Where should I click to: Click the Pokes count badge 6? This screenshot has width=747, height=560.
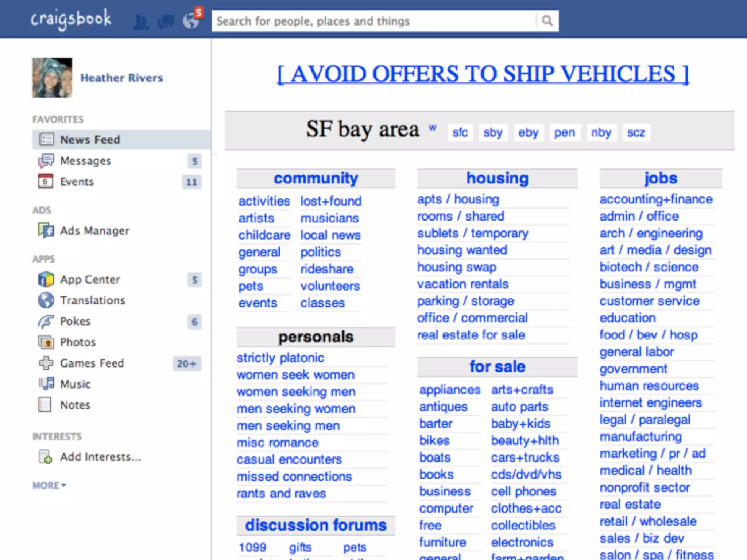pos(194,322)
